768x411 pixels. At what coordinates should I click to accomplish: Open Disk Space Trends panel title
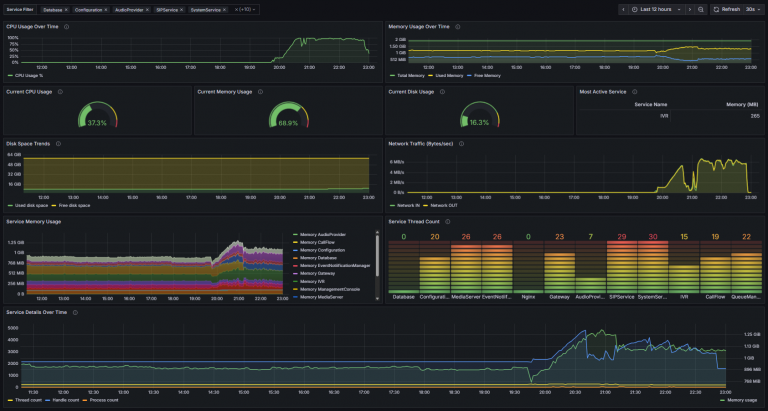pyautogui.click(x=28, y=144)
